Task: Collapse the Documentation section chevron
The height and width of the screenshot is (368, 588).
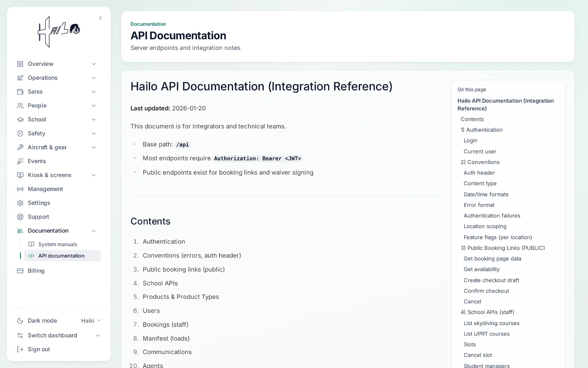Action: click(94, 231)
